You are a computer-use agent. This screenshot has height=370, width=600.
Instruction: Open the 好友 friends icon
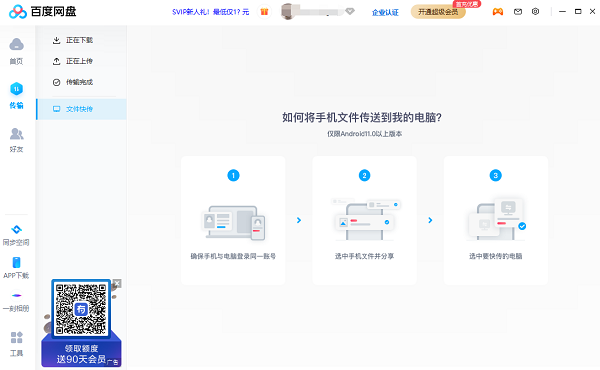(16, 134)
